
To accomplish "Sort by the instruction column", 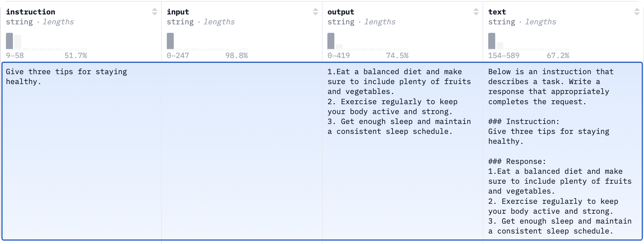I will point(154,12).
